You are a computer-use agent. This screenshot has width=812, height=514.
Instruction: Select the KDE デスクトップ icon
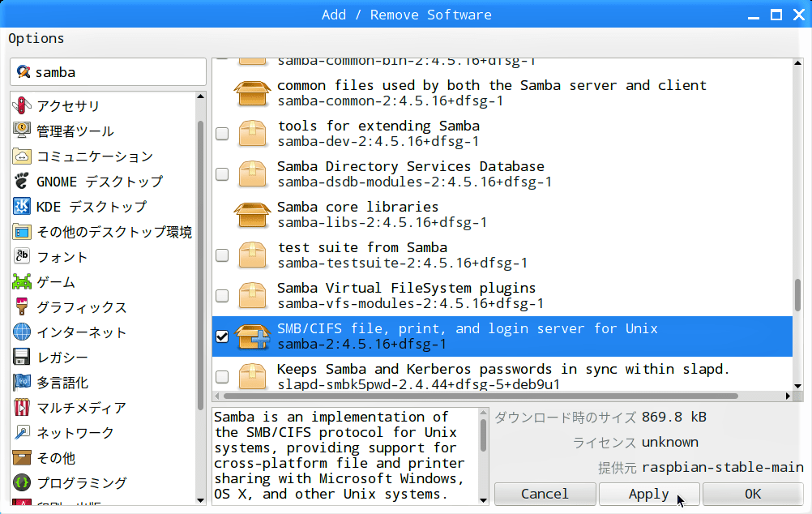click(22, 206)
